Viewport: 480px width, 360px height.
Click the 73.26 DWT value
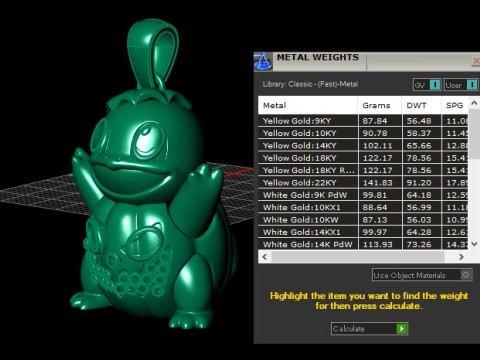click(x=419, y=244)
